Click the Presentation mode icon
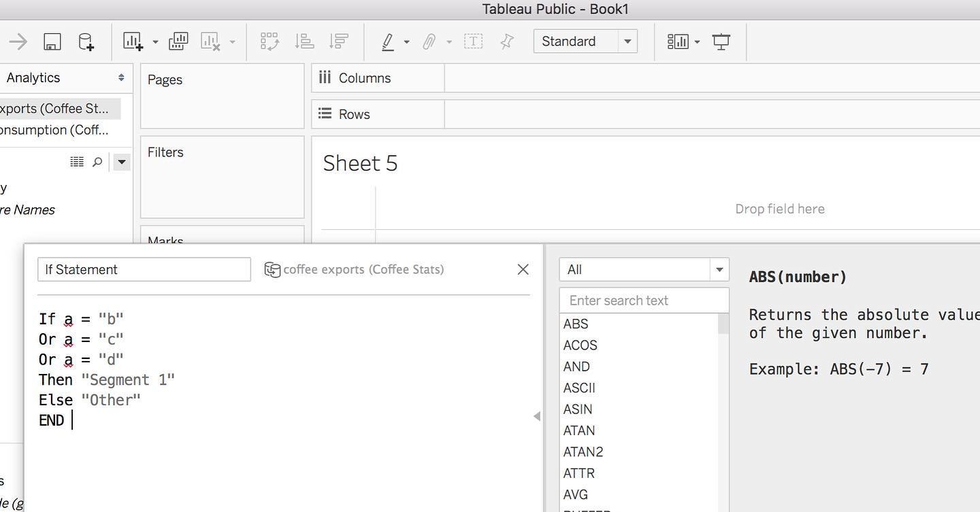The image size is (980, 512). click(721, 41)
